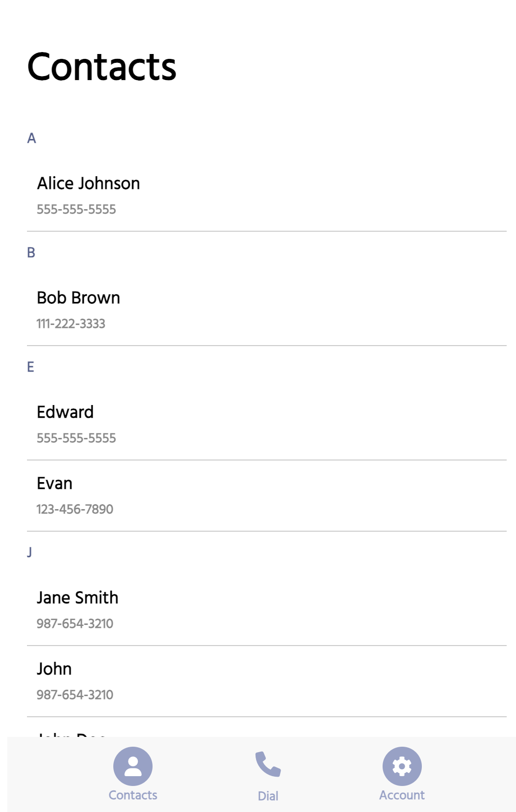
Task: Select the Bob Brown contact name
Action: click(x=78, y=298)
